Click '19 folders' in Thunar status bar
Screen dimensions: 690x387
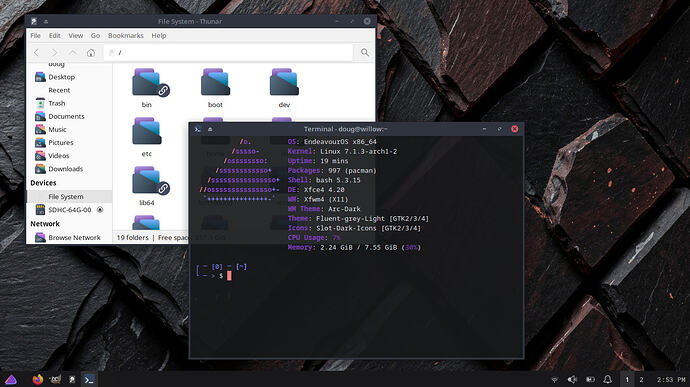tap(132, 238)
